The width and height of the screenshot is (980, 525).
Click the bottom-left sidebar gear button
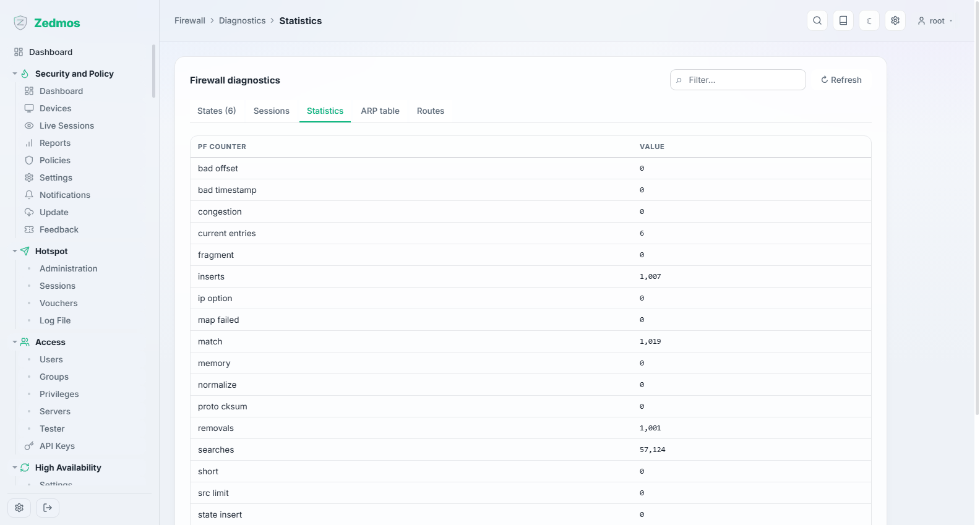[19, 508]
